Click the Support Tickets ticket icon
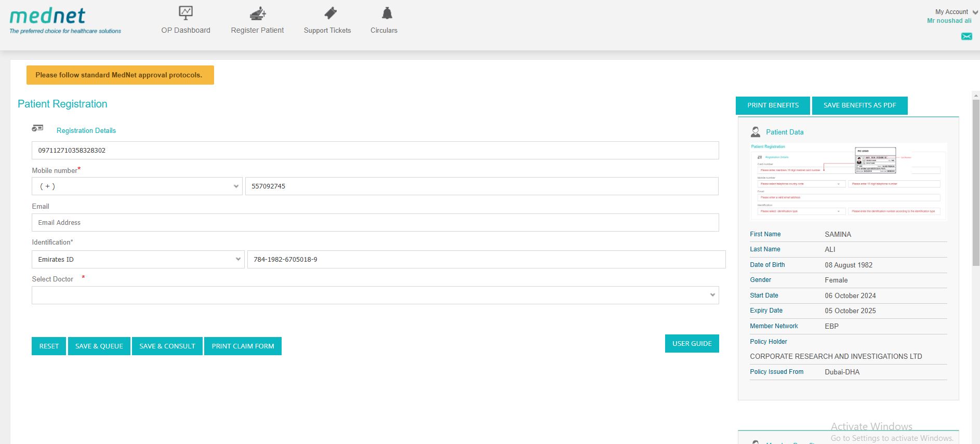This screenshot has width=980, height=444. 330,12
